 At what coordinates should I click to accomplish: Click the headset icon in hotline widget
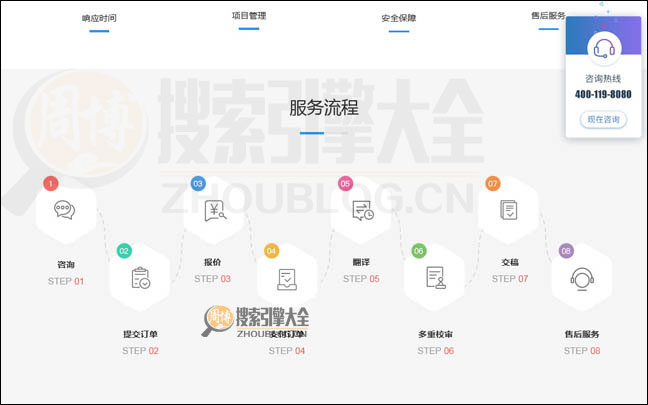point(604,48)
